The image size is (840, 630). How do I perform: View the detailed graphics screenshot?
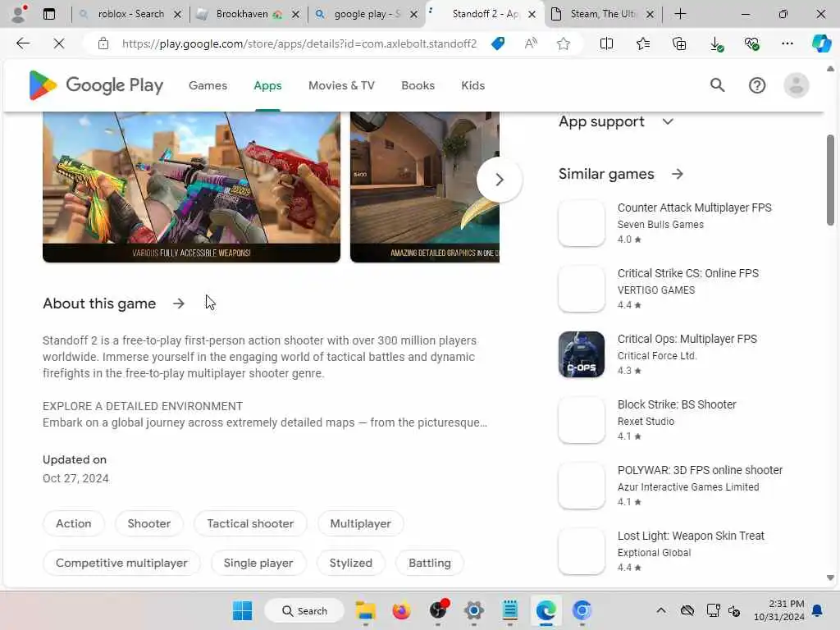tap(425, 187)
